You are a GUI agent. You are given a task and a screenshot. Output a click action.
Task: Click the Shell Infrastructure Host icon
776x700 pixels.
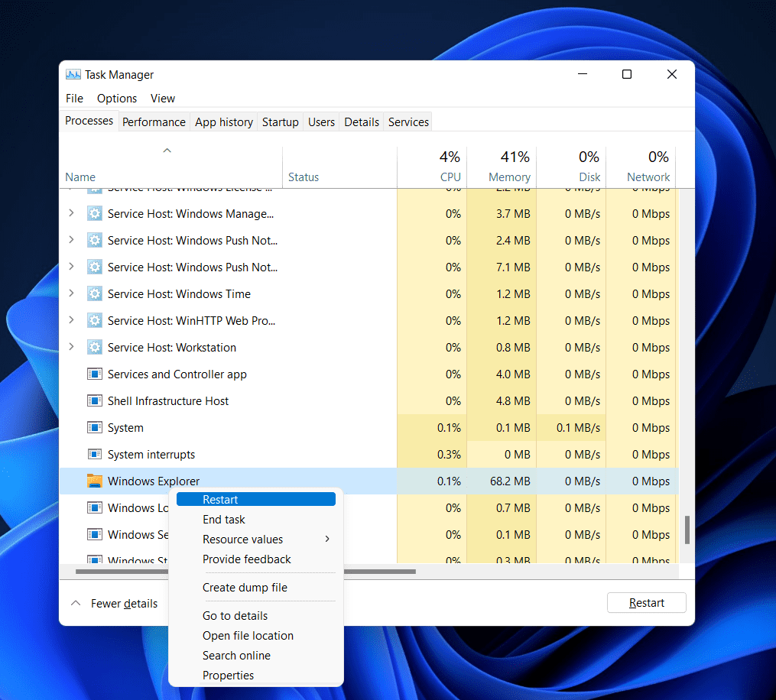point(95,400)
